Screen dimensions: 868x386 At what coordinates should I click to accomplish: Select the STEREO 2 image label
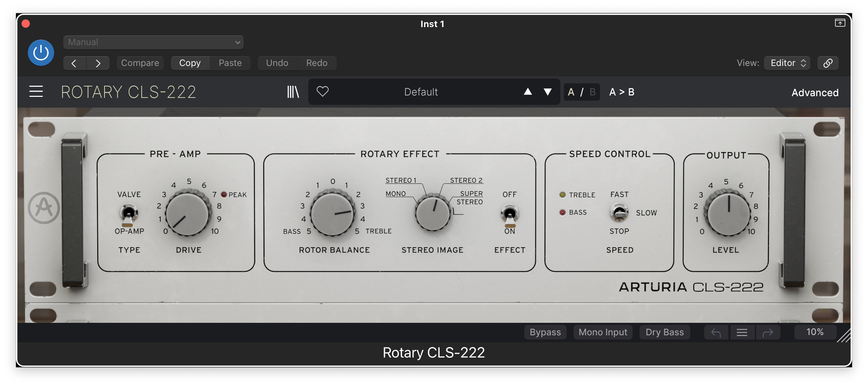click(x=466, y=181)
